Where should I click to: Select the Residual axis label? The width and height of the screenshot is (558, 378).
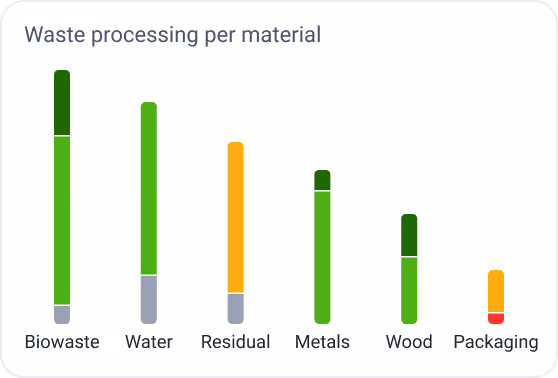click(x=236, y=342)
